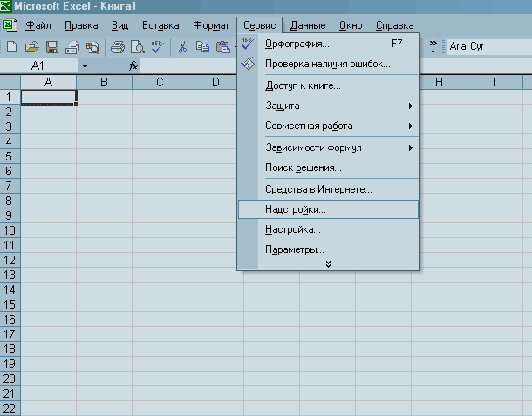Image resolution: width=532 pixels, height=416 pixels.
Task: Choose Доступ к книге... menu item
Action: point(329,85)
